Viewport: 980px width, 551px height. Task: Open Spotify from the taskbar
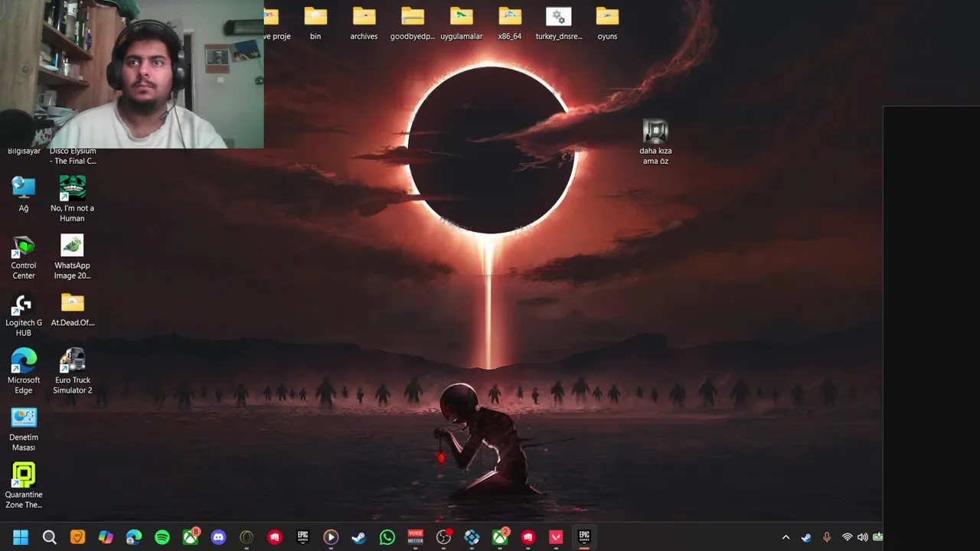click(x=162, y=537)
